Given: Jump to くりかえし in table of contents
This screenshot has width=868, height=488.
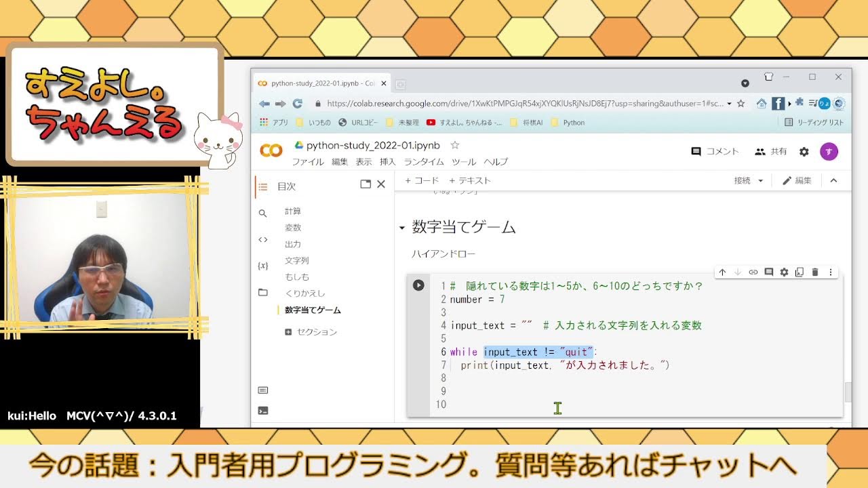Looking at the screenshot, I should click(x=304, y=293).
